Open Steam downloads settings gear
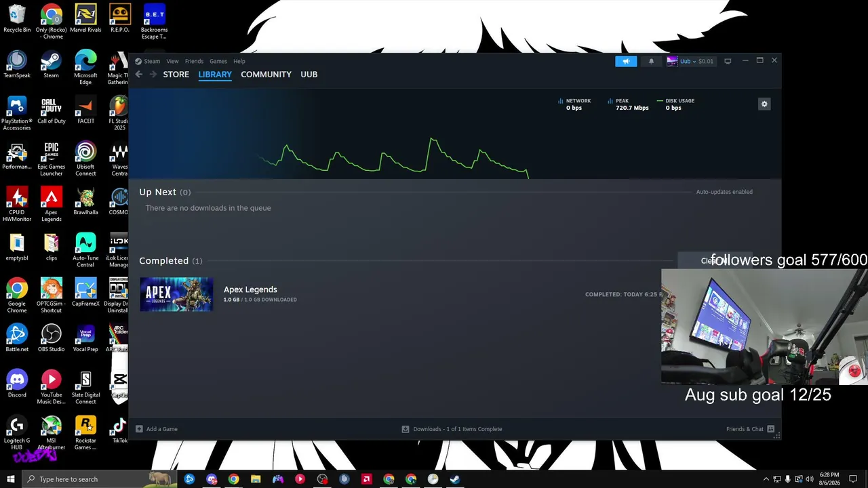The width and height of the screenshot is (868, 488). coord(764,104)
